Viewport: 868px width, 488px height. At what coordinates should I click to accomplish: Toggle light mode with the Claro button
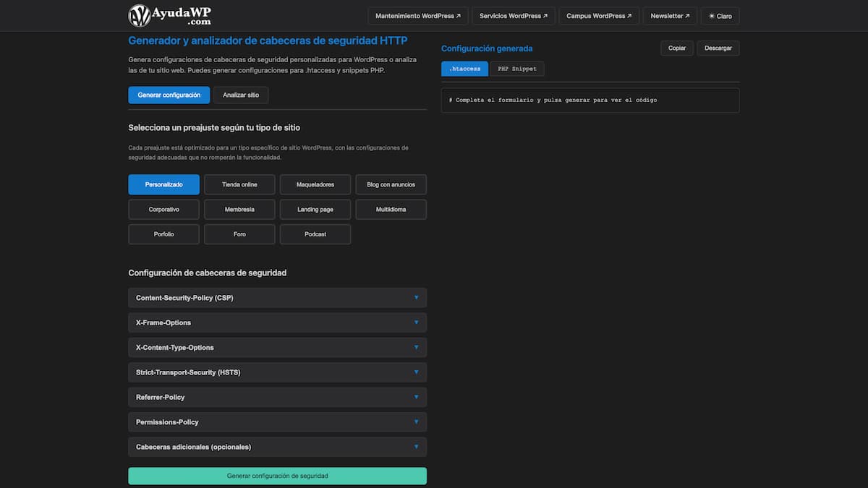tap(720, 15)
